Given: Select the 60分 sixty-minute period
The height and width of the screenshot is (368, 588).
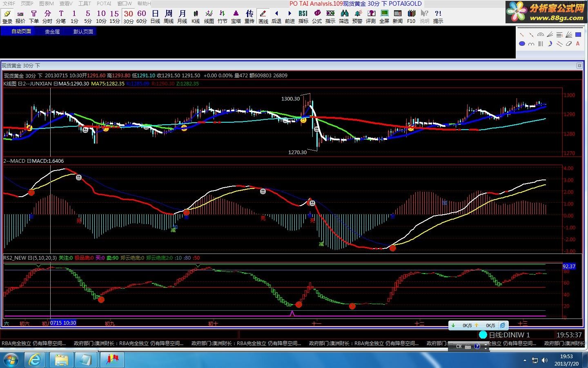Looking at the screenshot, I should click(142, 17).
